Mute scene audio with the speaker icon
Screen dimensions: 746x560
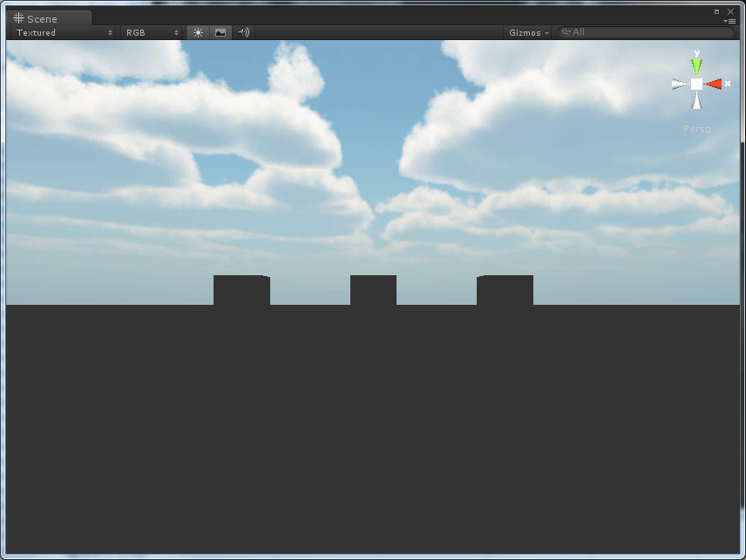242,32
